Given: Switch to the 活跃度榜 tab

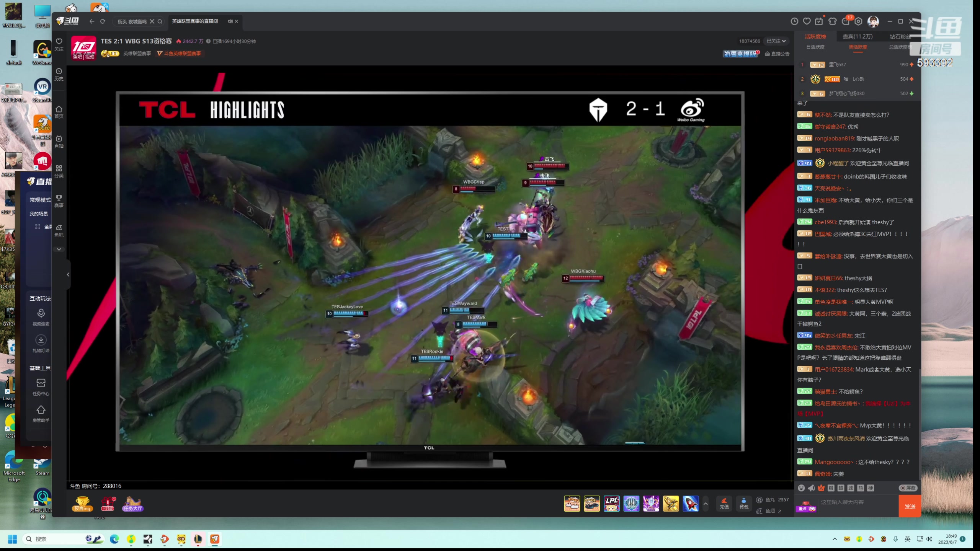Looking at the screenshot, I should click(815, 37).
